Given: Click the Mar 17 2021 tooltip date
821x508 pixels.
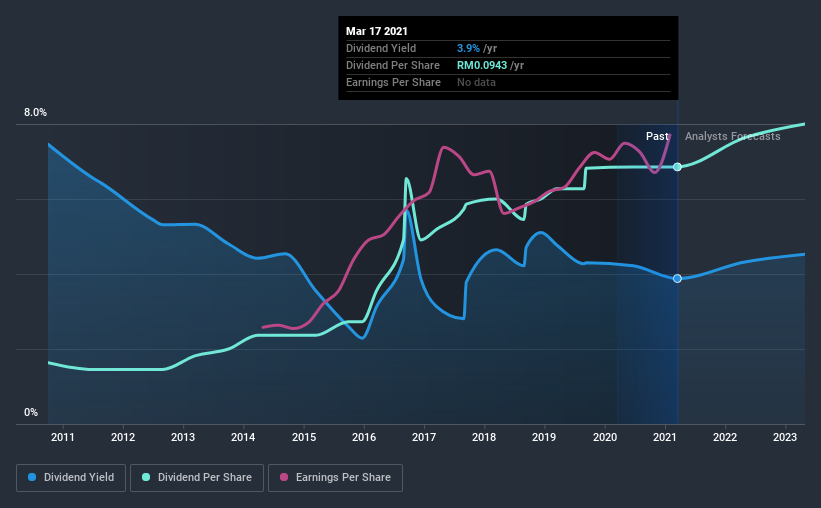Looking at the screenshot, I should tap(376, 31).
